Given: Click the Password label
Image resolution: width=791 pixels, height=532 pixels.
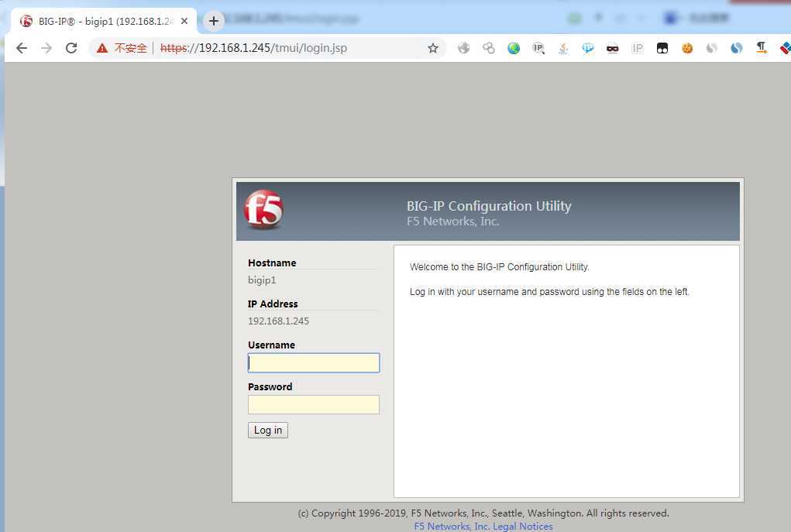Looking at the screenshot, I should 270,386.
